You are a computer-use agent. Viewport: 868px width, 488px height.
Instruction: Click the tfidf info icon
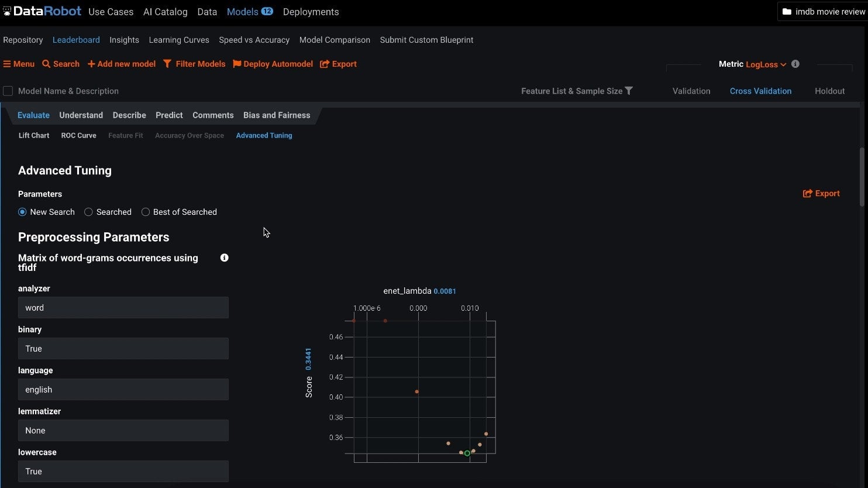coord(224,257)
